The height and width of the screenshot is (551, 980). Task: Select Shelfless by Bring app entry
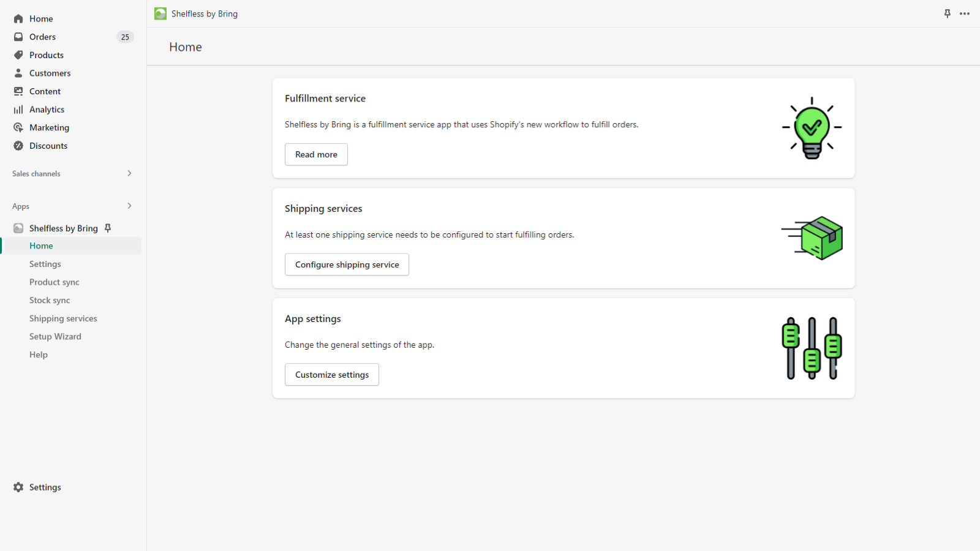64,228
